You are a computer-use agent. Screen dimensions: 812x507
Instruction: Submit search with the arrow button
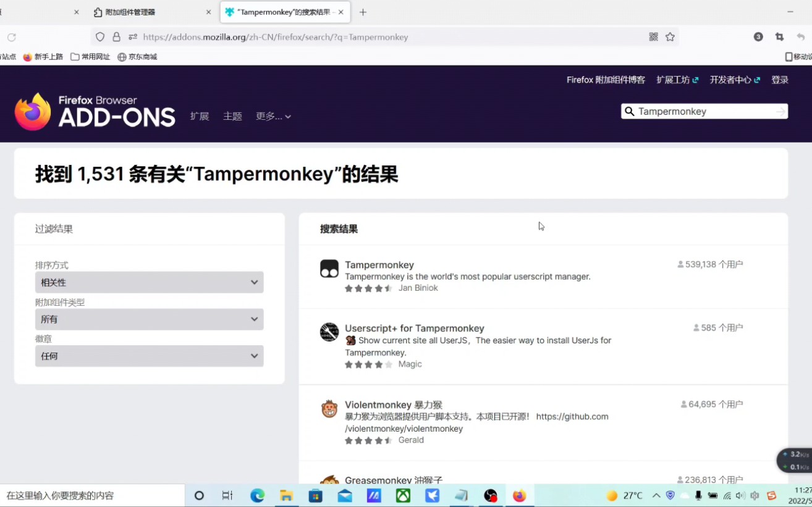(x=780, y=111)
